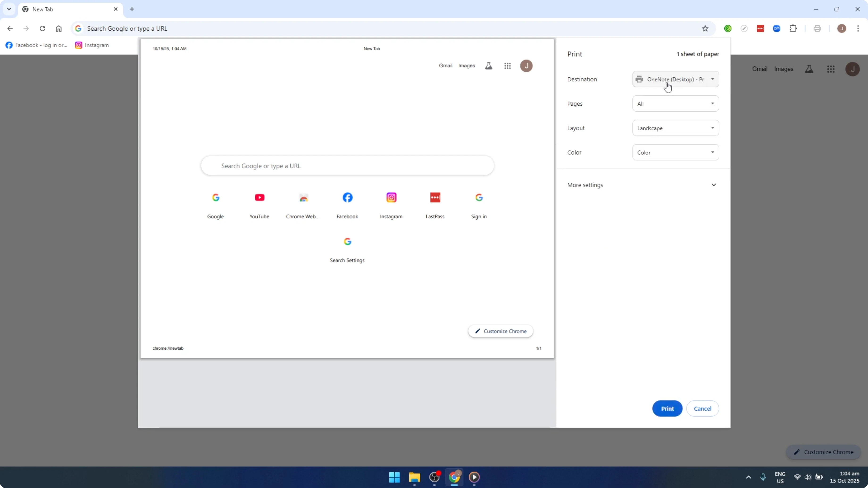The height and width of the screenshot is (488, 868).
Task: Cancel the print dialog
Action: [x=703, y=409]
